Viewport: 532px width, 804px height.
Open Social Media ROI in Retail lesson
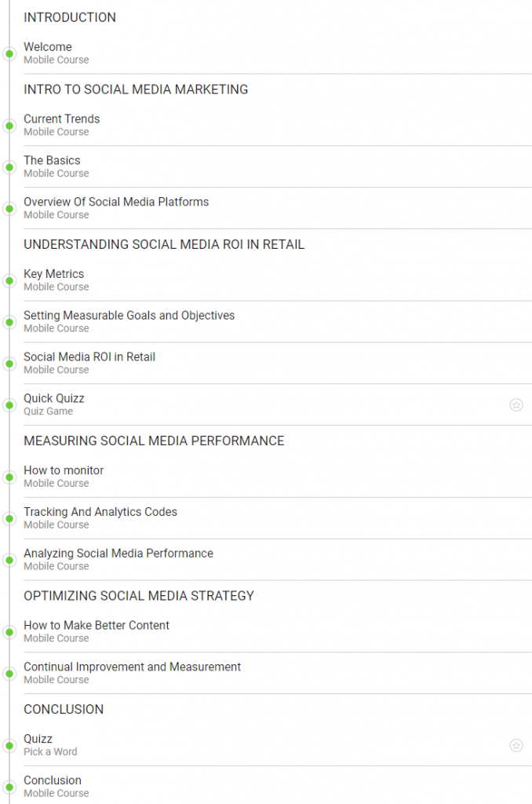89,357
